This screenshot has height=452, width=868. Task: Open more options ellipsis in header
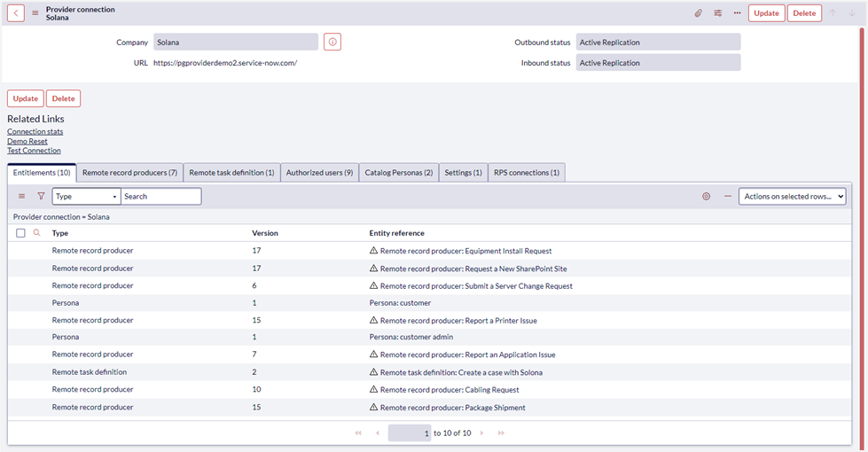[x=737, y=13]
